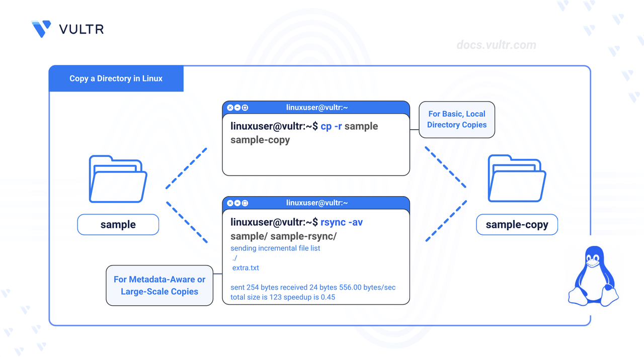The height and width of the screenshot is (357, 644).
Task: Click the cp -r command text
Action: [331, 126]
